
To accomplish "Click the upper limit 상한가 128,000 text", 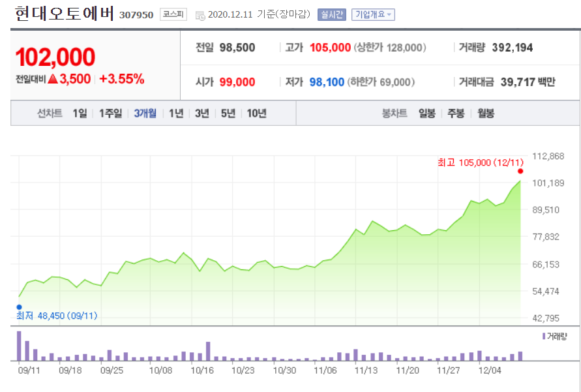I will pyautogui.click(x=390, y=48).
